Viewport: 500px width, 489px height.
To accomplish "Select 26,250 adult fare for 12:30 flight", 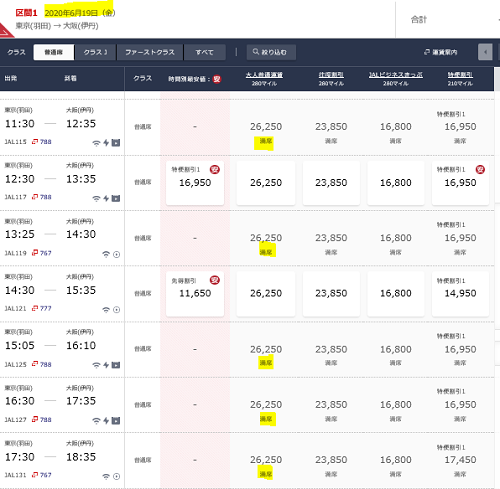I will click(266, 183).
